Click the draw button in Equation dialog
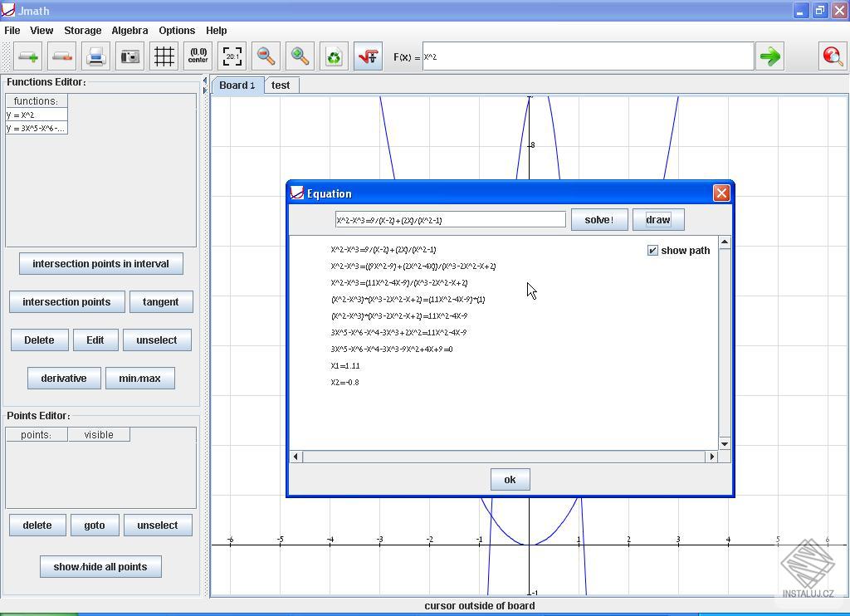850x616 pixels. click(x=658, y=219)
